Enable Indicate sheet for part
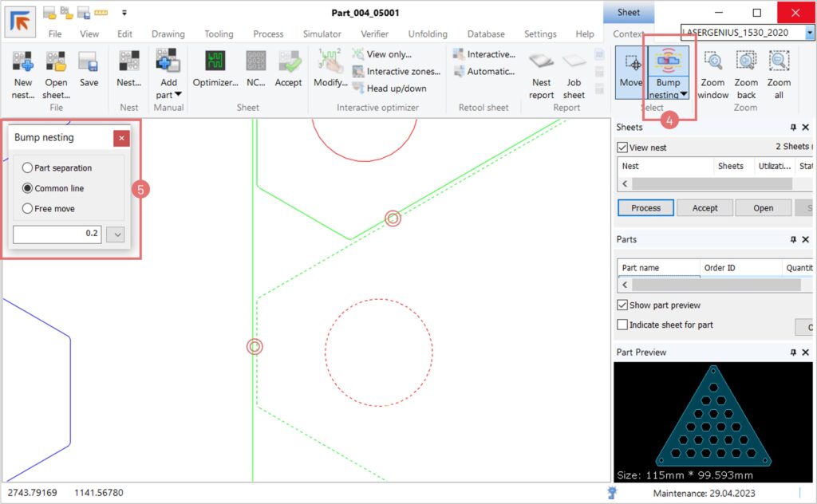This screenshot has height=504, width=817. pos(622,325)
